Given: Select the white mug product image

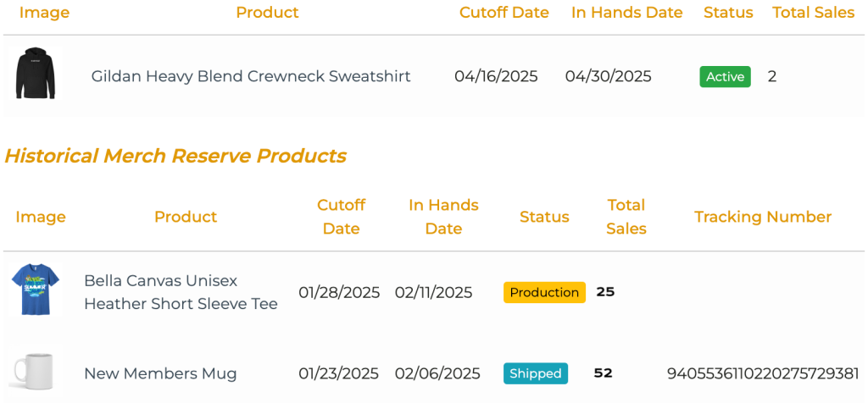Looking at the screenshot, I should tap(34, 372).
